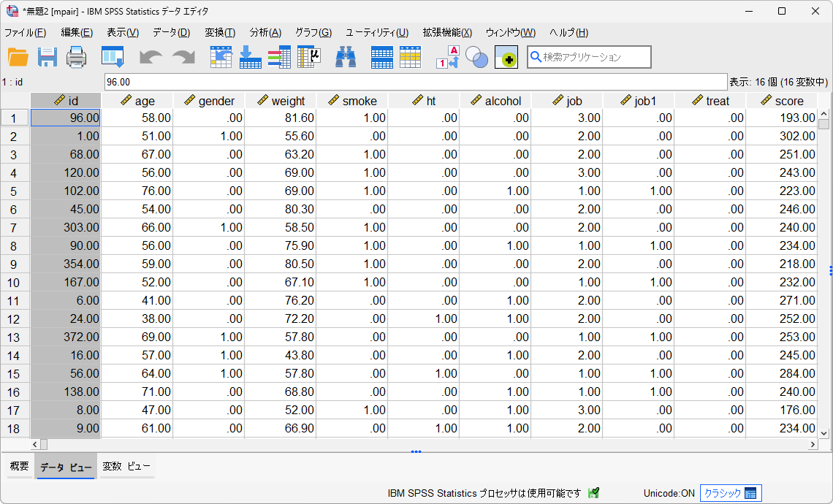
Task: Click the processor ready status icon
Action: (593, 493)
